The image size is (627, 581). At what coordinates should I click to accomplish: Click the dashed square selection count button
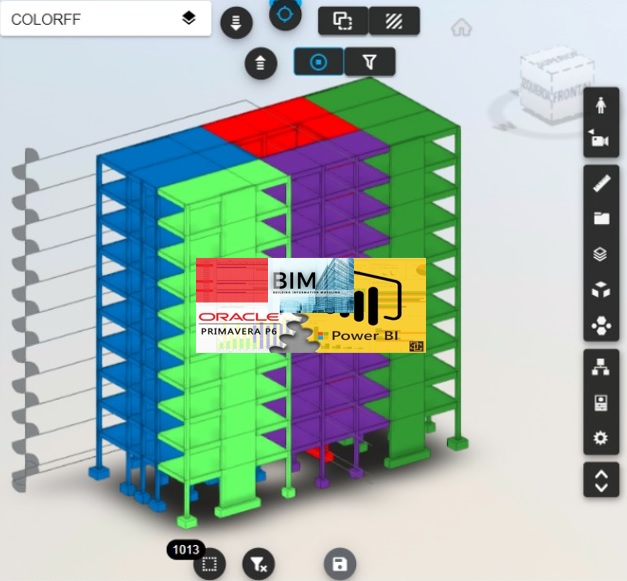[210, 564]
